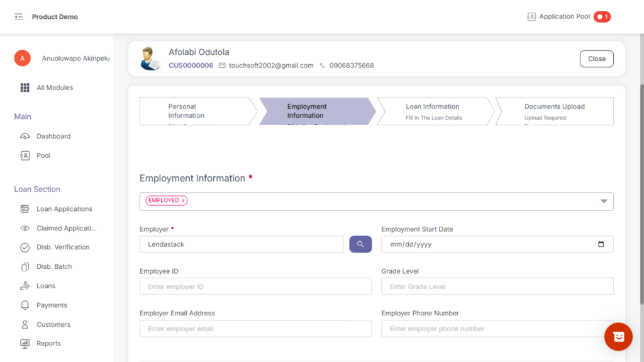Screen dimensions: 644x362
Task: Click the customer ID CUS0000006 link
Action: pyautogui.click(x=191, y=65)
